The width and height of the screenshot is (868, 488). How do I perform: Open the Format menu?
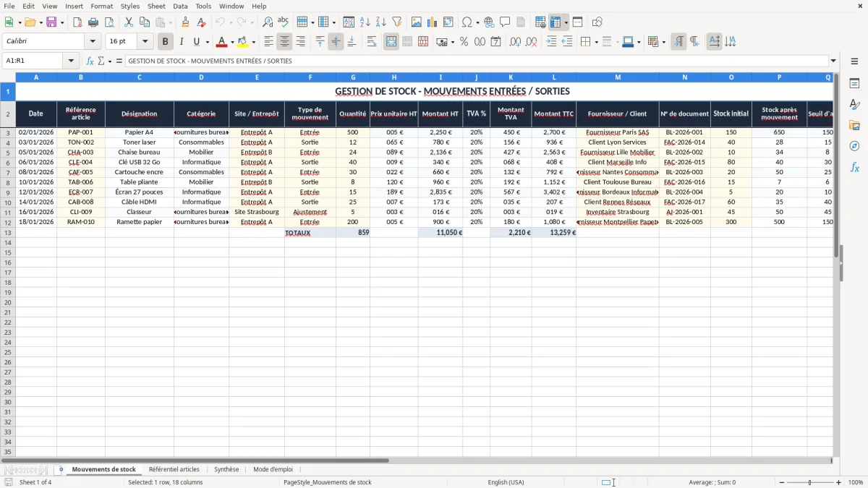(101, 6)
